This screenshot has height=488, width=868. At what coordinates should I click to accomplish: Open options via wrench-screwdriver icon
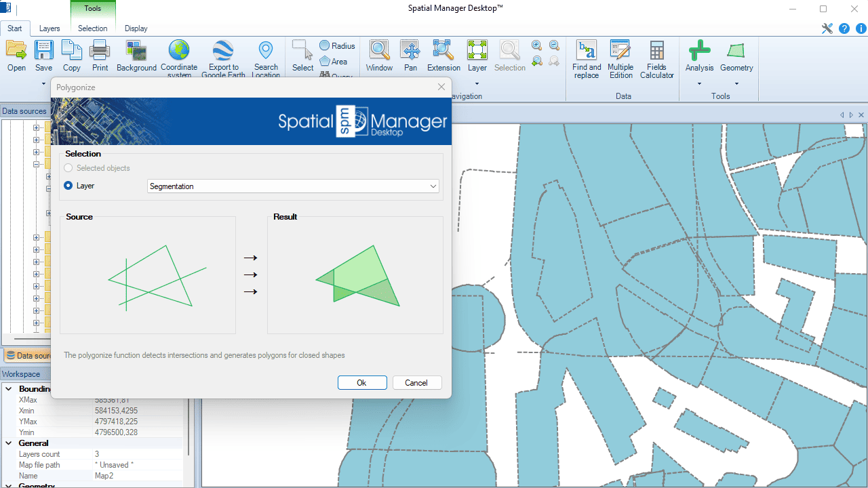point(827,28)
